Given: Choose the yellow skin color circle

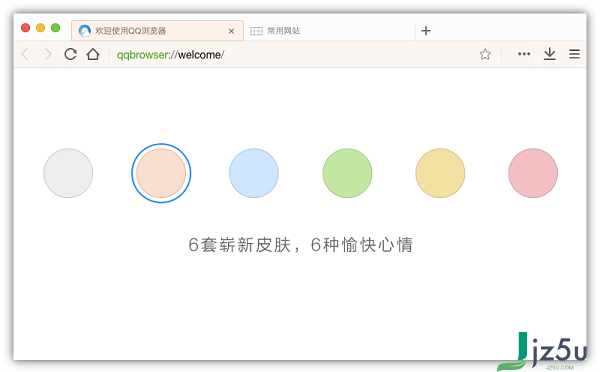Looking at the screenshot, I should coord(440,173).
